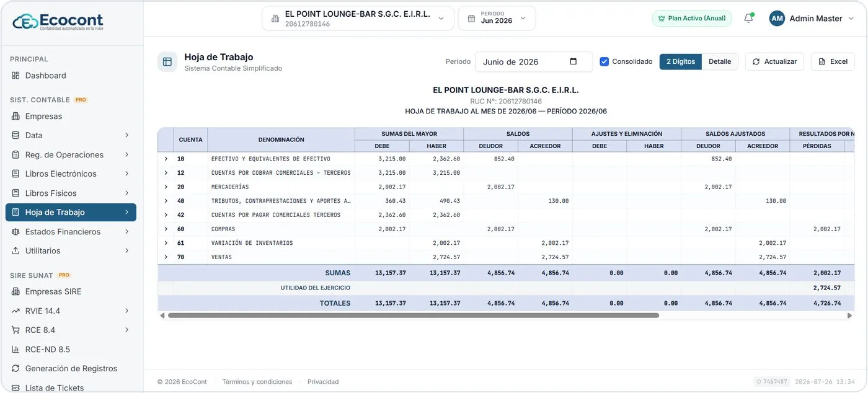The image size is (868, 393).
Task: Click the Generación de Registros refresh icon
Action: (15, 369)
